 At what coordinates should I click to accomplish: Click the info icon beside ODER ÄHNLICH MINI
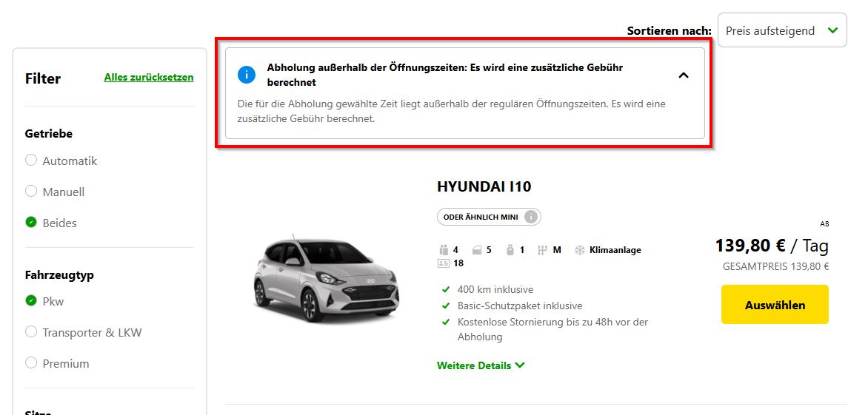(x=531, y=217)
